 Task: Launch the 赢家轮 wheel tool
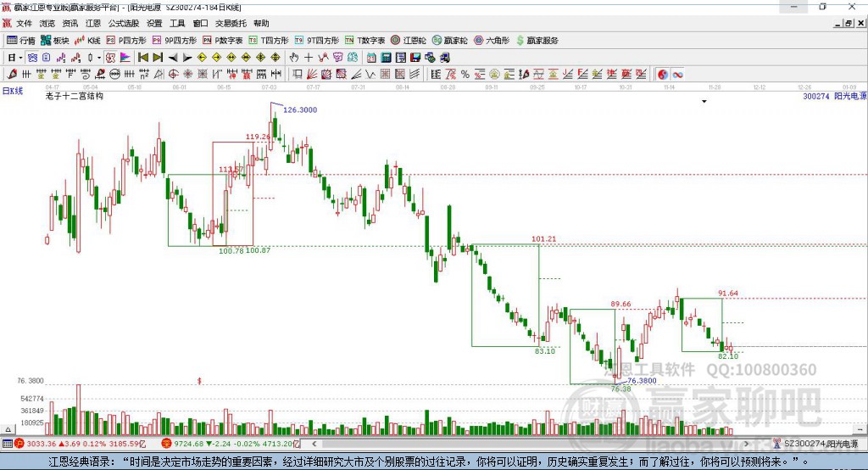point(449,41)
